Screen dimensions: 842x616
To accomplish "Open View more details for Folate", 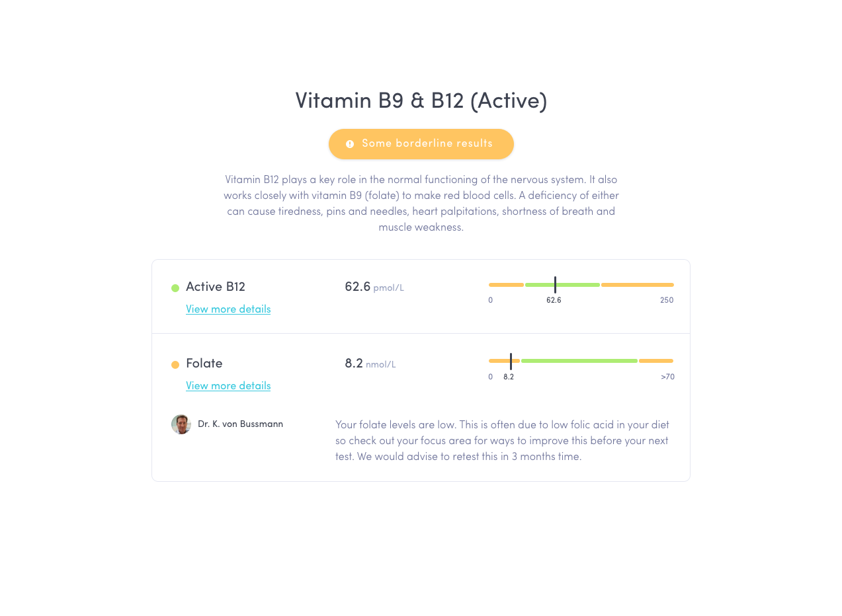I will [228, 385].
